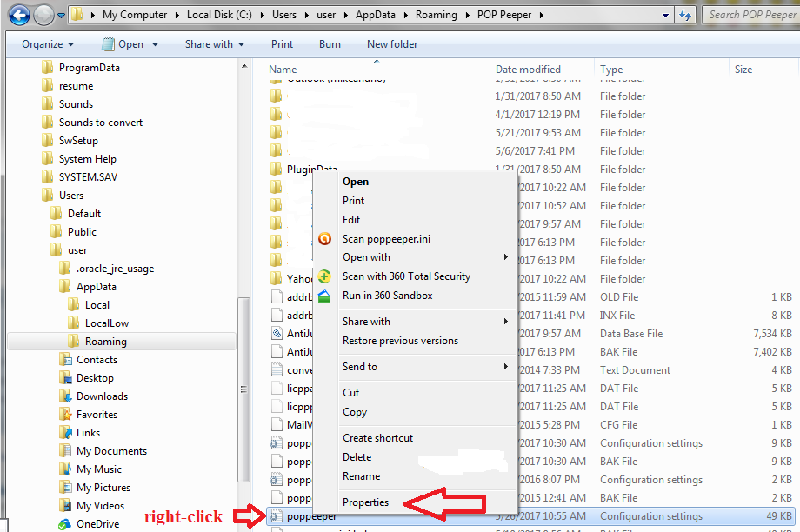This screenshot has height=532, width=800.
Task: Open the recent locations dropdown arrow
Action: tap(61, 16)
